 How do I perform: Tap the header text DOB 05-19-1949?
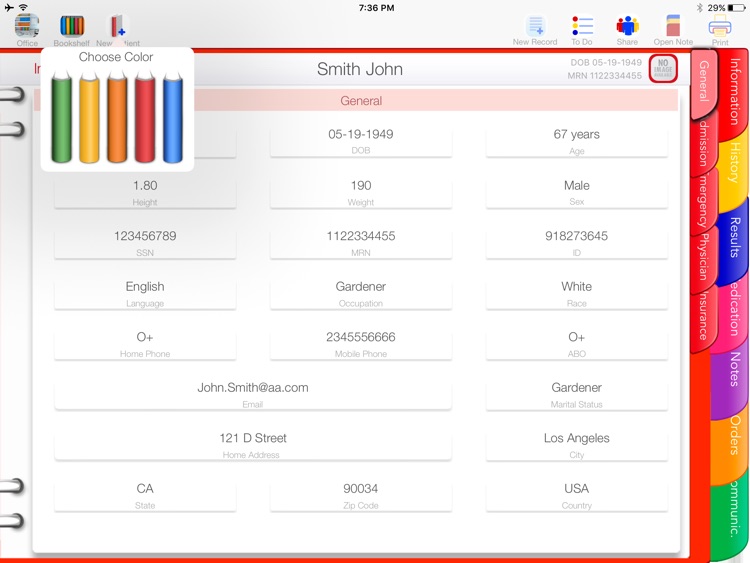point(606,63)
